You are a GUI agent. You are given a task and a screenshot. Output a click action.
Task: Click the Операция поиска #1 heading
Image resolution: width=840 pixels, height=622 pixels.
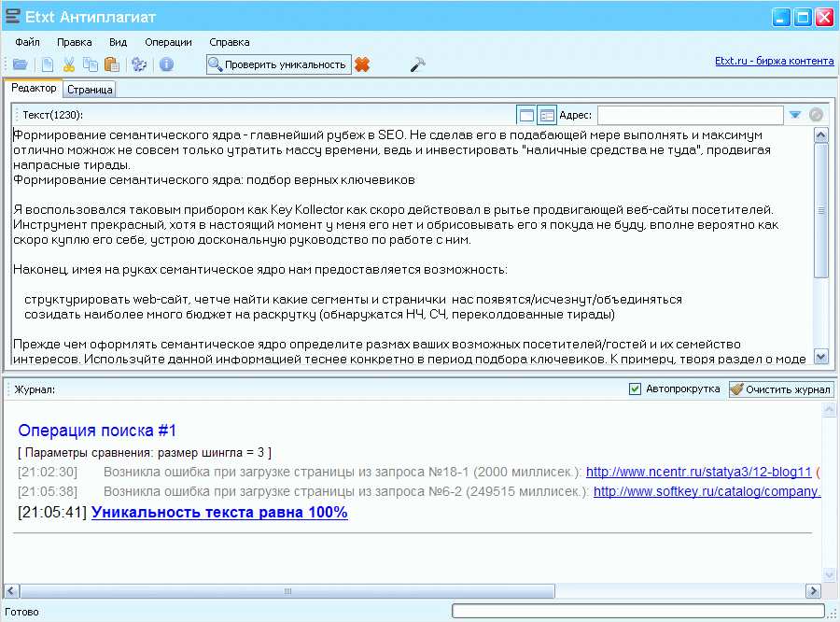point(97,430)
